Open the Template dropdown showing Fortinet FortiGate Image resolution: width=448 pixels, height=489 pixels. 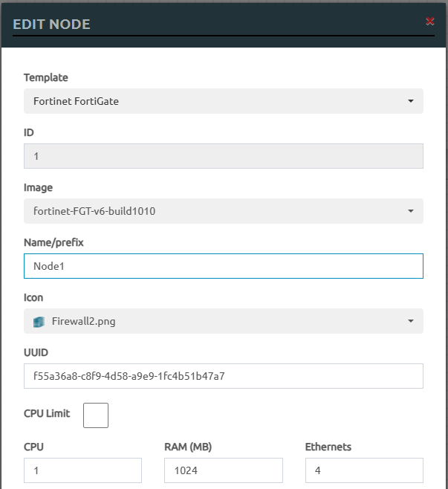tap(224, 101)
